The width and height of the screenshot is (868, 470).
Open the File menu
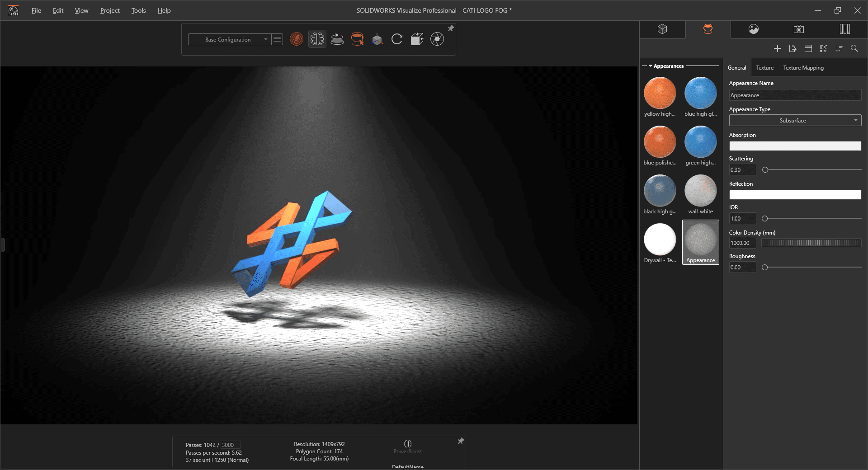point(36,10)
